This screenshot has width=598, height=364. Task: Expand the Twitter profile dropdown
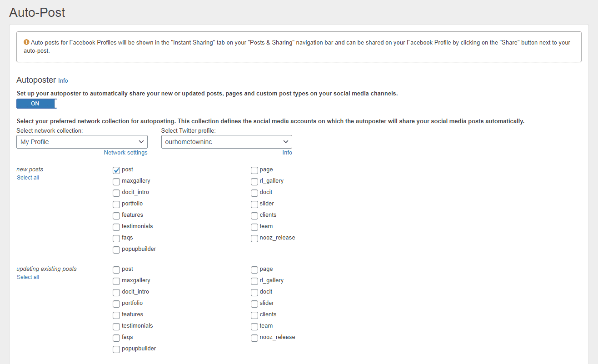pos(227,142)
